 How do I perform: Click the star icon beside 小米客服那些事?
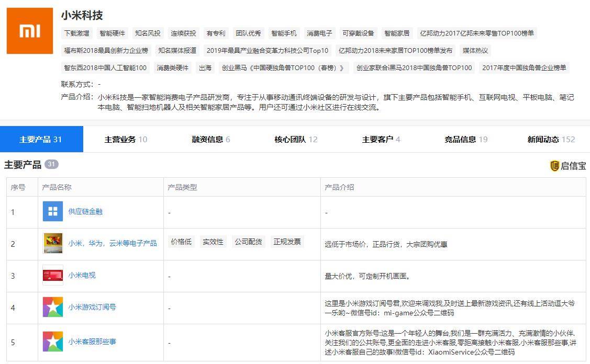click(53, 342)
